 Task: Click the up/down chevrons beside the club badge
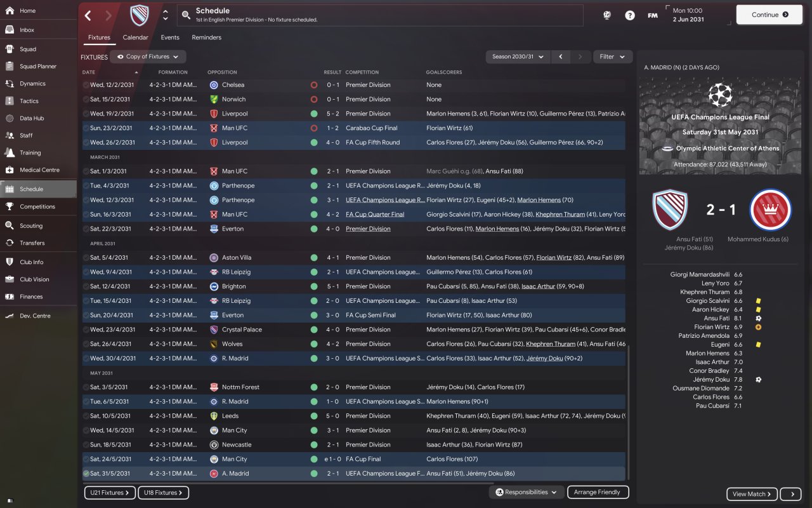[166, 15]
